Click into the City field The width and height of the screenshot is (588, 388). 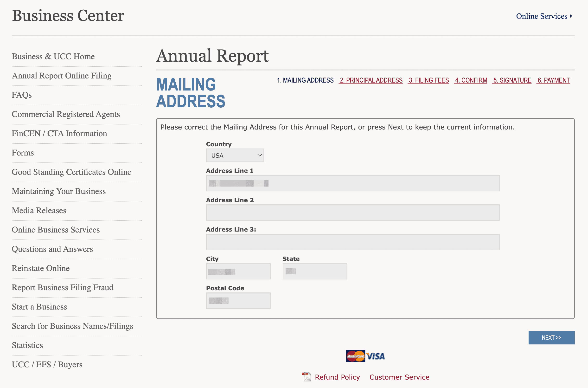coord(238,272)
